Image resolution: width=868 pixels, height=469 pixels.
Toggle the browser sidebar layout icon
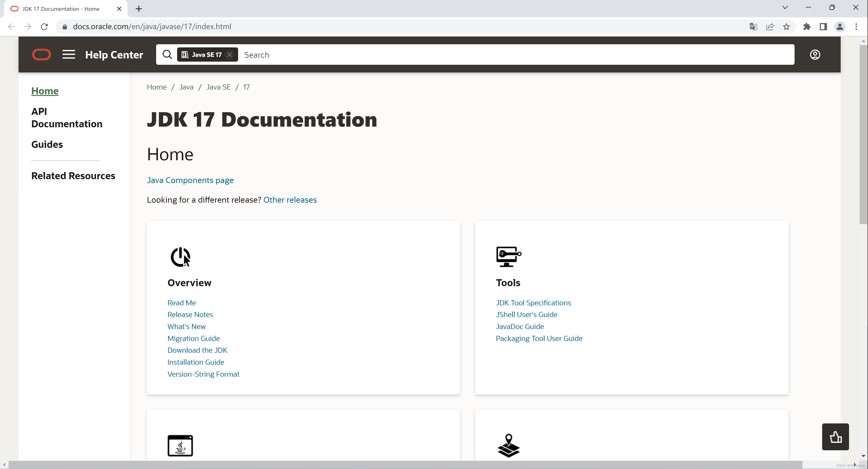[823, 27]
